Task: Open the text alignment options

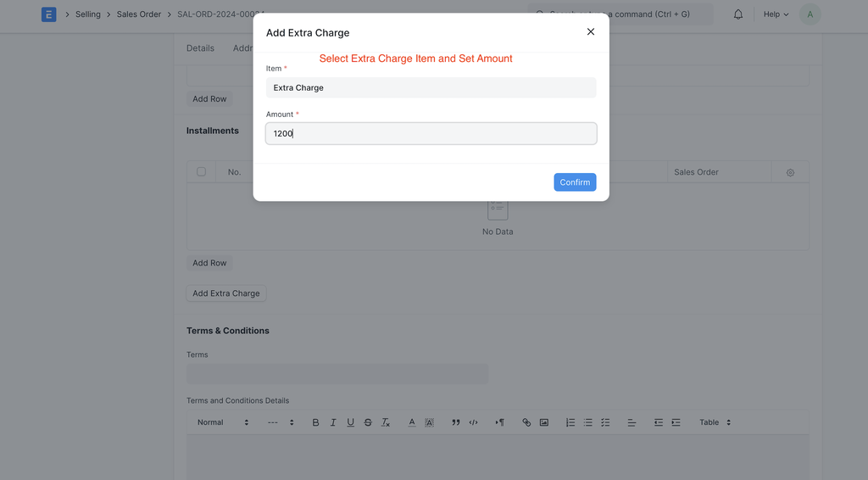Action: (x=632, y=422)
